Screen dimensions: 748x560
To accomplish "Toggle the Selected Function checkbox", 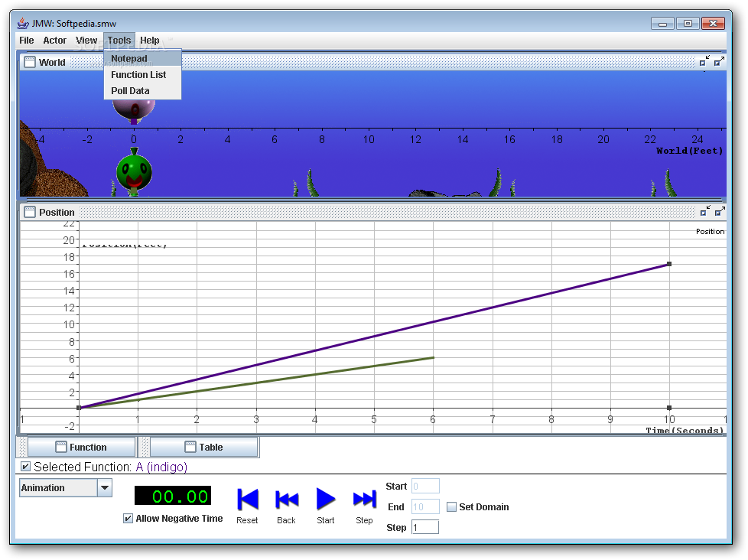I will pos(26,467).
